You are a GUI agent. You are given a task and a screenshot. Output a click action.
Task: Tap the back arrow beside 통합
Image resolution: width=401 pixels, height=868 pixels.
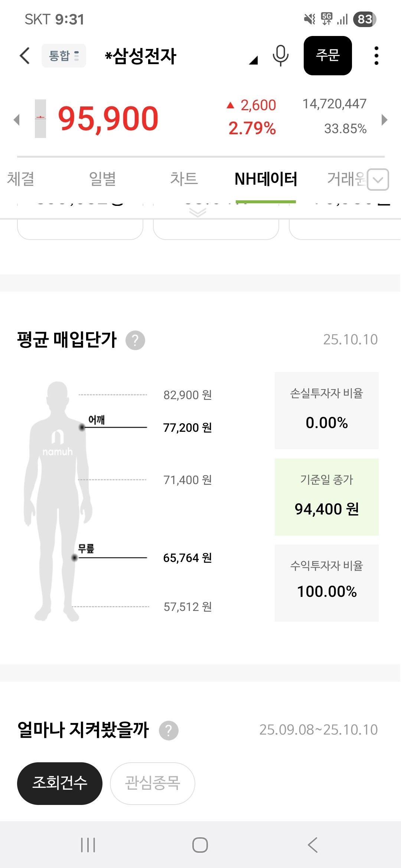[x=25, y=56]
